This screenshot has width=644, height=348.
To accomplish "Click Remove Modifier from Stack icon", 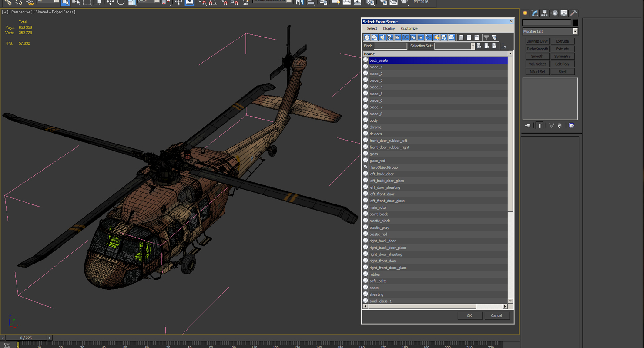I will click(560, 126).
